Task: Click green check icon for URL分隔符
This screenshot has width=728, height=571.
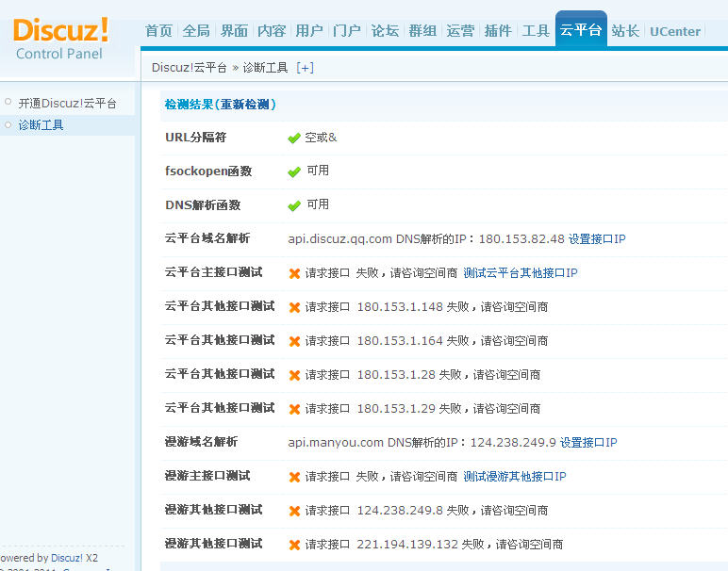Action: tap(294, 139)
